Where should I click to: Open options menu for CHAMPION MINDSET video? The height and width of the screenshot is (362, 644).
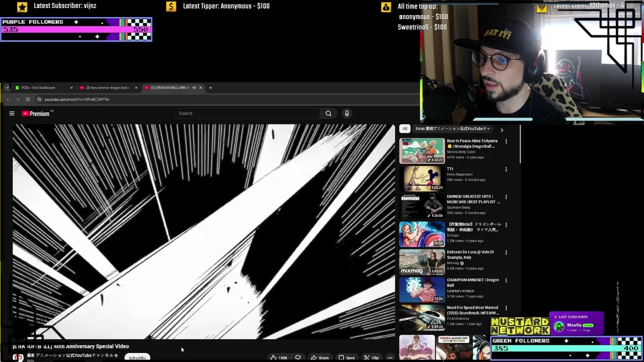point(506,281)
